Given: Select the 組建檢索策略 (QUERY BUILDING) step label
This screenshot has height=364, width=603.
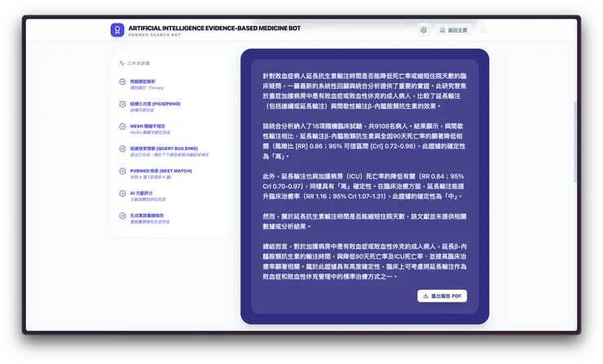Looking at the screenshot, I should pos(164,148).
